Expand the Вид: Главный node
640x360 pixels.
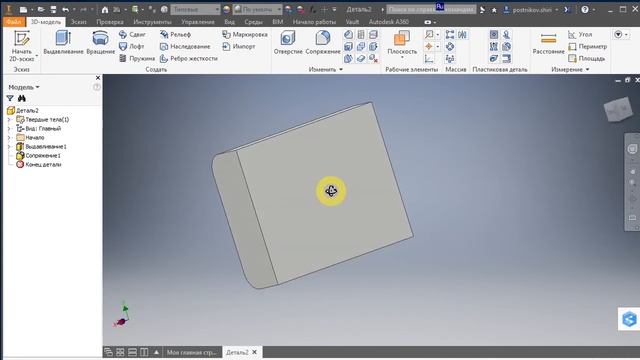coord(9,129)
